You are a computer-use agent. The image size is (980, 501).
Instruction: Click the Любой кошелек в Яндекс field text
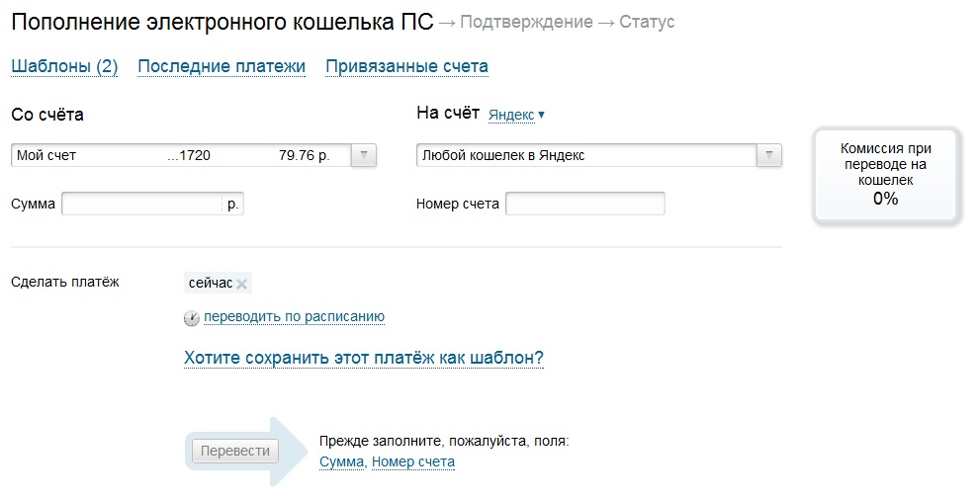pyautogui.click(x=503, y=155)
